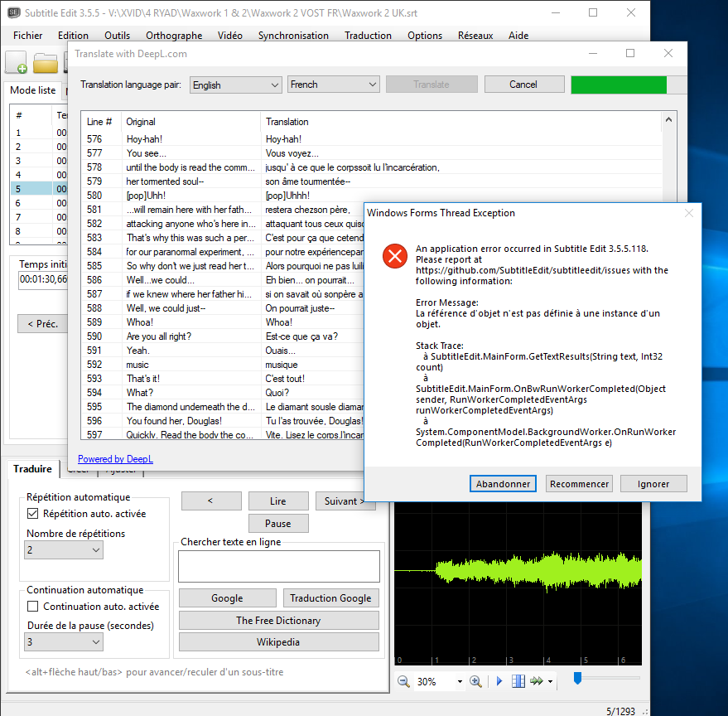Viewport: 728px width, 716px height.
Task: Click the Subtitle Edit SE title bar icon
Action: click(x=14, y=12)
